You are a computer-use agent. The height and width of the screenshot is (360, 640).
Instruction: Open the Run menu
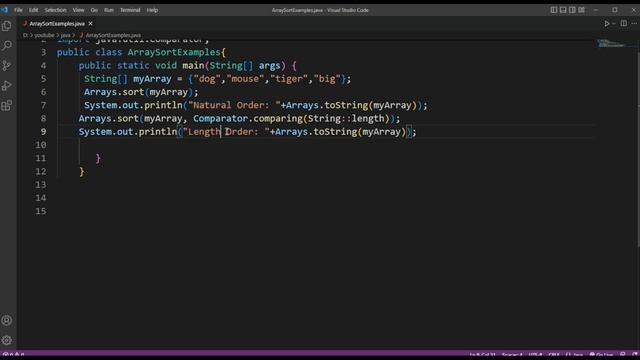109,10
